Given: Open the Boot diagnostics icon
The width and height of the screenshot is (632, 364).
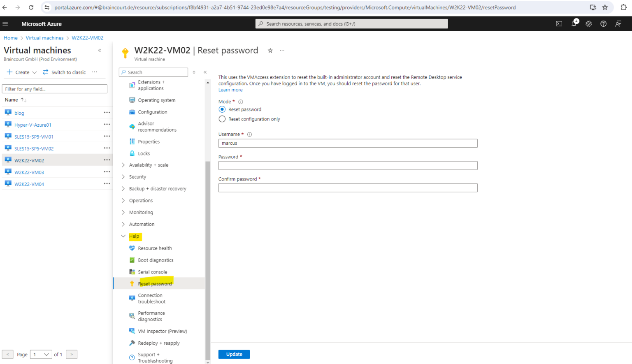Looking at the screenshot, I should coord(132,260).
